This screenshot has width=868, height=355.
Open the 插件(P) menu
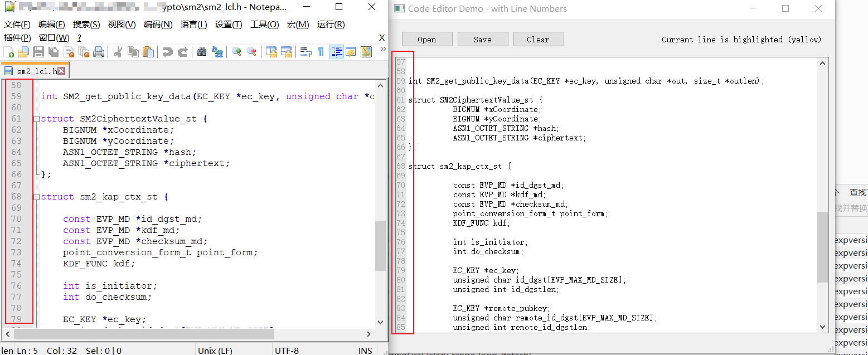click(17, 37)
